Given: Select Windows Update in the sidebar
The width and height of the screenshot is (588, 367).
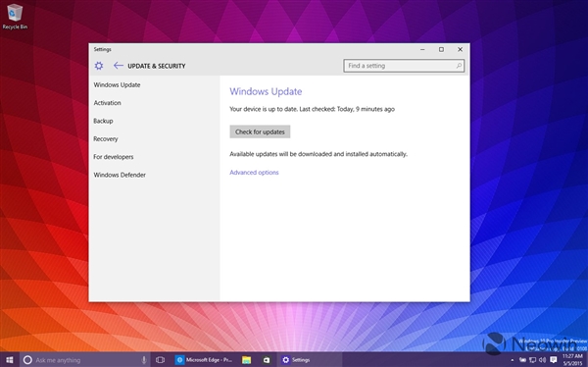Looking at the screenshot, I should (x=117, y=85).
